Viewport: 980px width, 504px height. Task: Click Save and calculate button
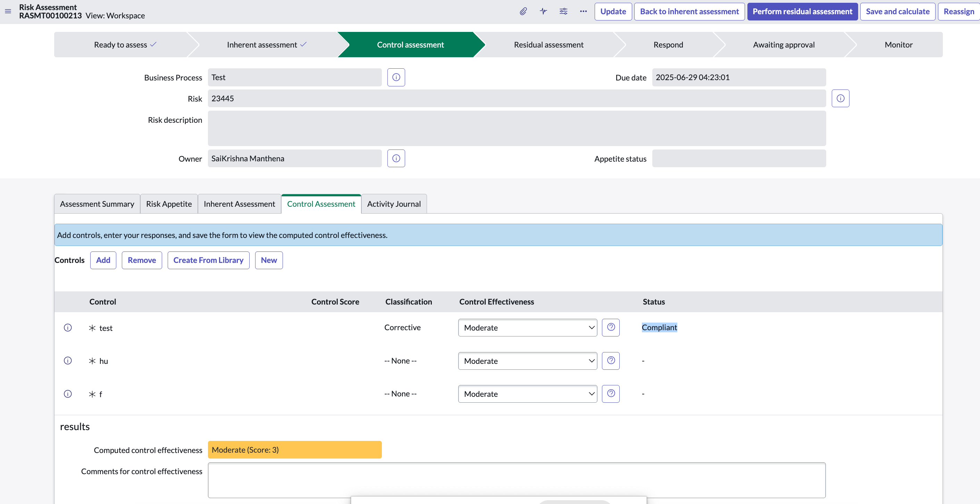pos(897,11)
